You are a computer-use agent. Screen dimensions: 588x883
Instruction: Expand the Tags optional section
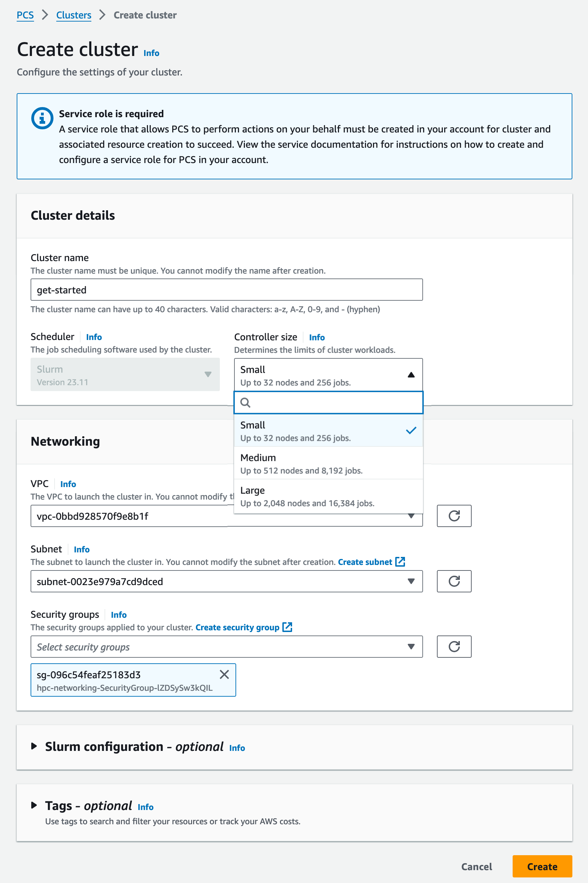click(x=34, y=805)
